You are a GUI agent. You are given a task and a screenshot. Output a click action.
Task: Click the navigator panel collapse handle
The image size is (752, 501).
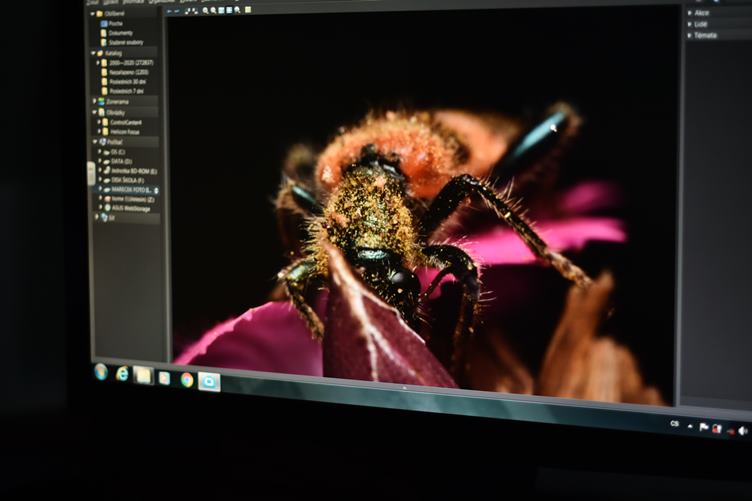[x=91, y=173]
